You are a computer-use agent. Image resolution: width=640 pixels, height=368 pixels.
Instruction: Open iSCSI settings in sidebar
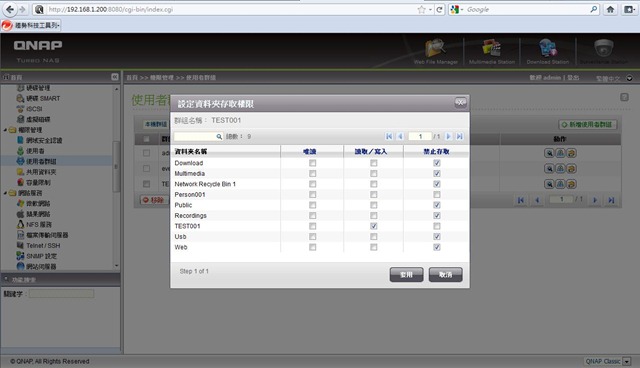tap(29, 109)
